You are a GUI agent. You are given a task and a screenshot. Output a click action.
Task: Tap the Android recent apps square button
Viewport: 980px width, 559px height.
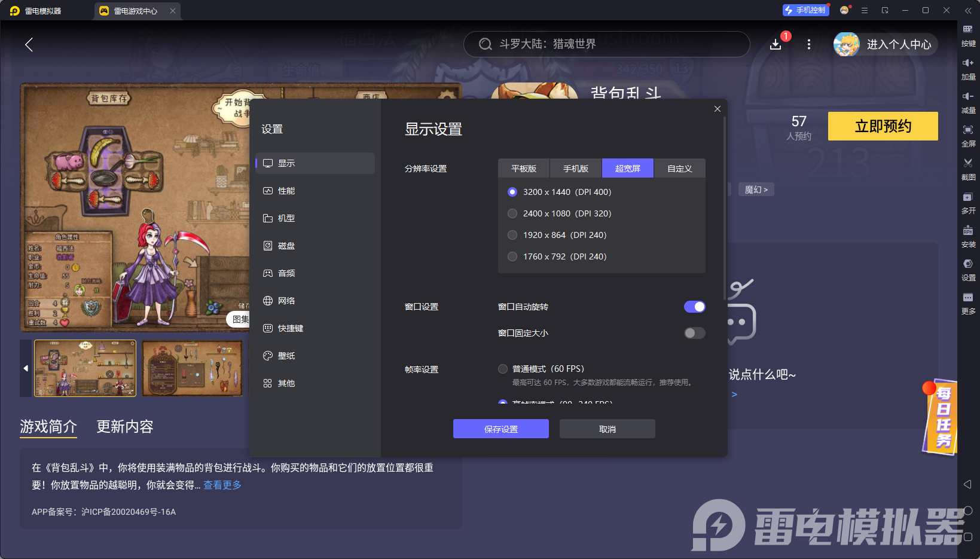[968, 537]
